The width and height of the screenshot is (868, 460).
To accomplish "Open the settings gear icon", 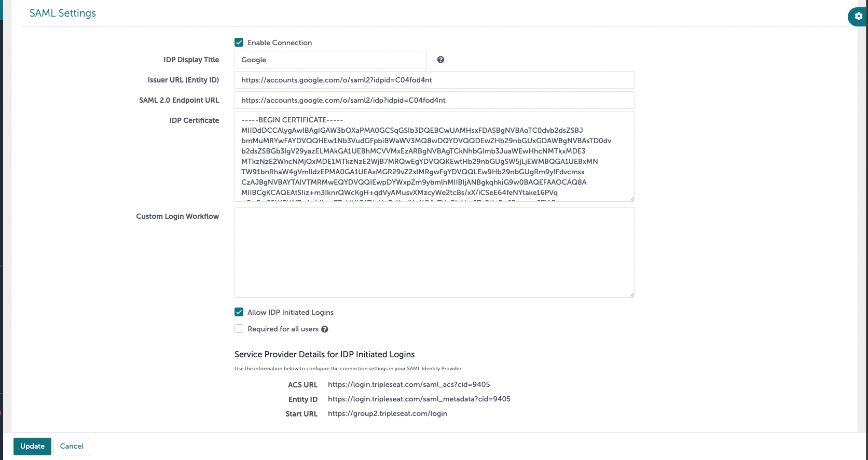I will click(x=859, y=17).
